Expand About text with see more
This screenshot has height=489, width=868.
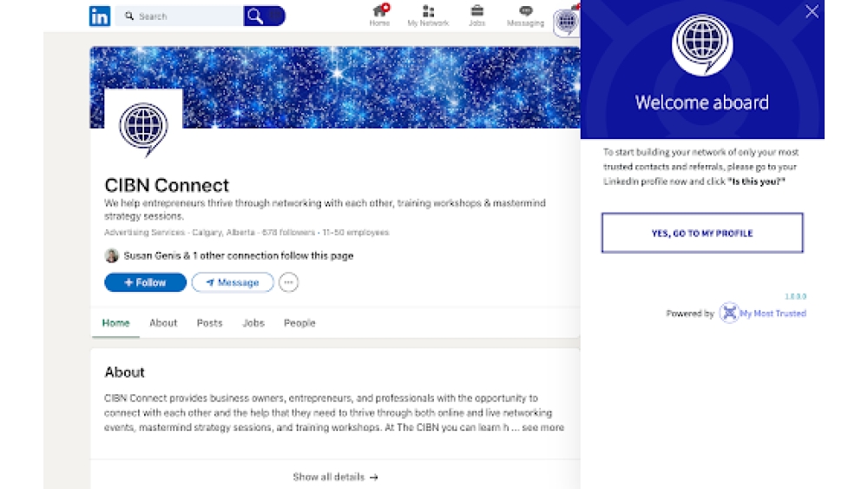[543, 427]
